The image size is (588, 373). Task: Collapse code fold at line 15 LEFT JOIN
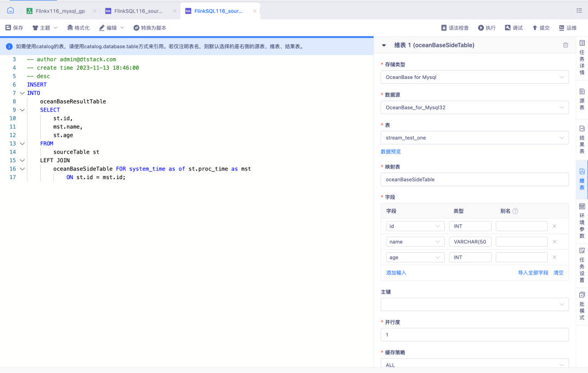[22, 161]
